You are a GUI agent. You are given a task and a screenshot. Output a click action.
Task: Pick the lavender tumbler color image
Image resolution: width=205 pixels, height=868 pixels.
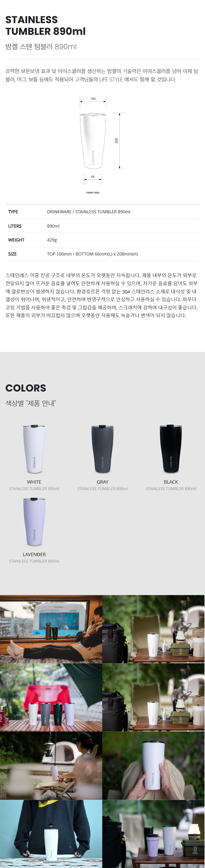34,522
